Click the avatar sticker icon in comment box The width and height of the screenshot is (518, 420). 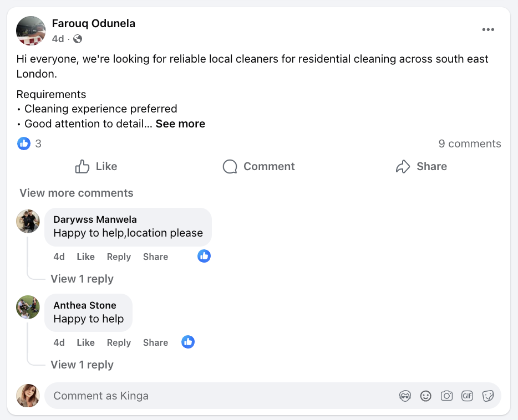pyautogui.click(x=405, y=396)
